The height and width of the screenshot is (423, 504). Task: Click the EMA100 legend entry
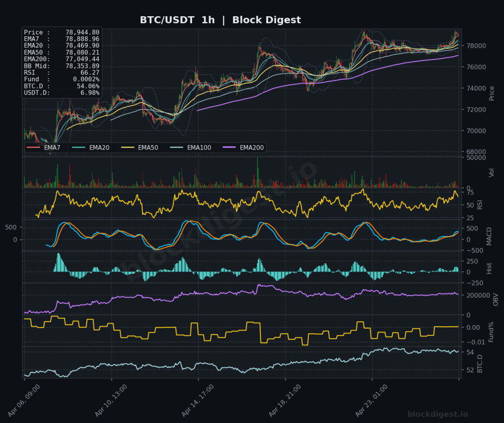tap(190, 148)
